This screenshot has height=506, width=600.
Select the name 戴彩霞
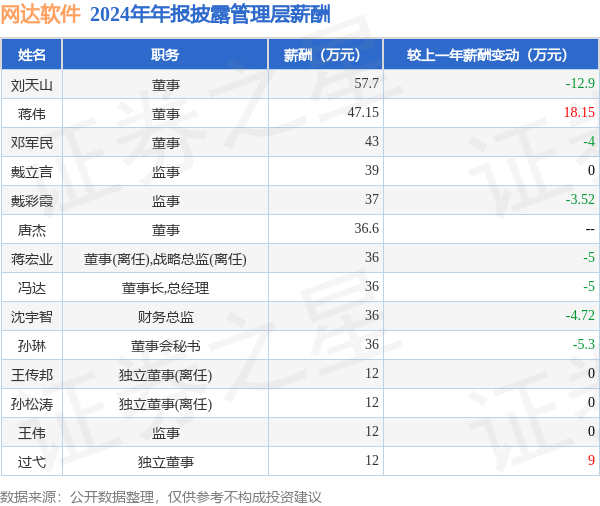coord(31,201)
